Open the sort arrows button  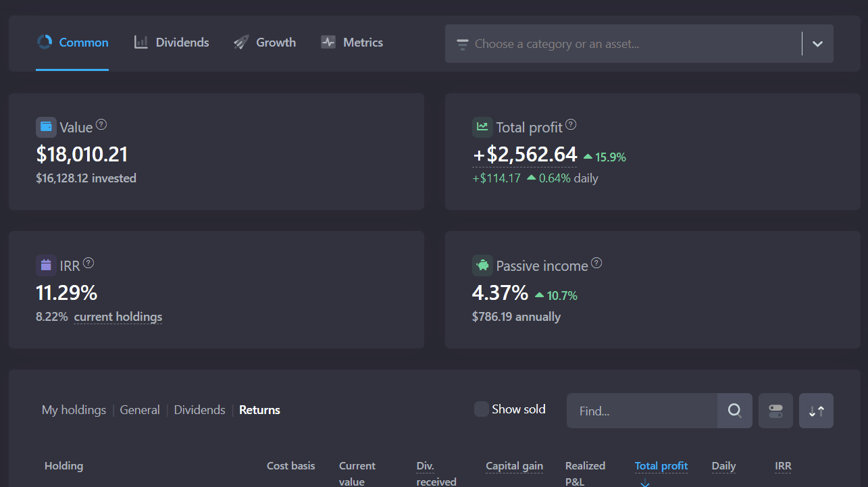coord(816,411)
